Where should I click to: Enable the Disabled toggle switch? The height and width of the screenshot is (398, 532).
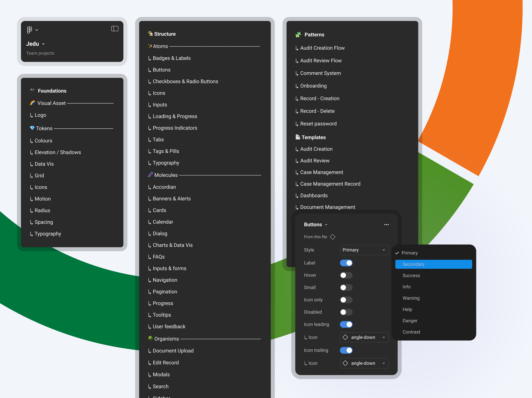click(x=346, y=312)
